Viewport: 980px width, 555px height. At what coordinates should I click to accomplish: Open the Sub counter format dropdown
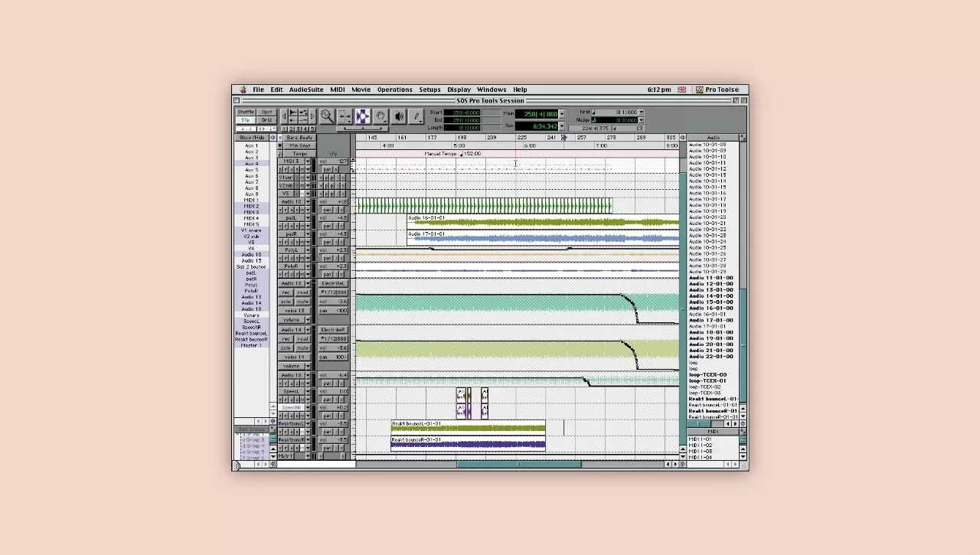pos(563,126)
